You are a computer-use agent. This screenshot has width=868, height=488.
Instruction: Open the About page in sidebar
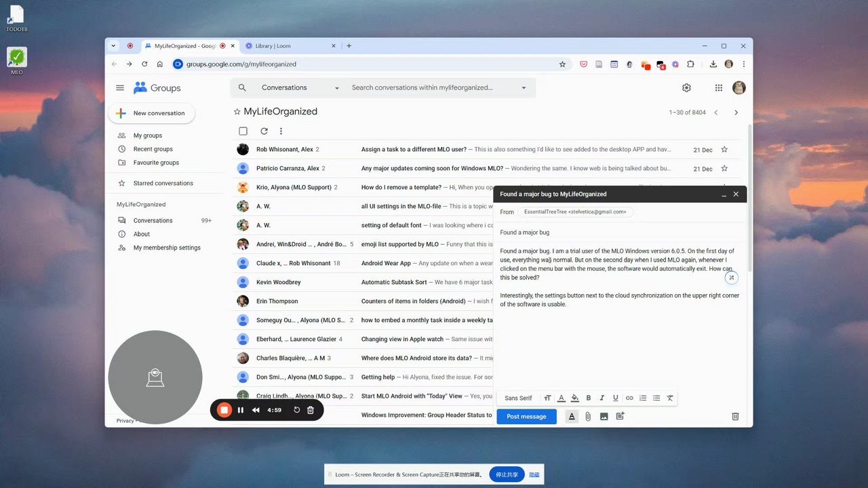point(141,234)
